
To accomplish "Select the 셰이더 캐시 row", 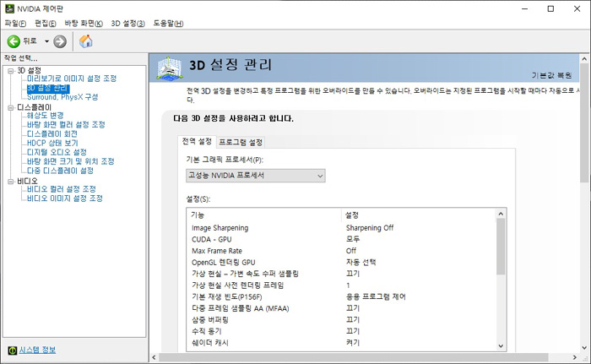I will point(342,343).
